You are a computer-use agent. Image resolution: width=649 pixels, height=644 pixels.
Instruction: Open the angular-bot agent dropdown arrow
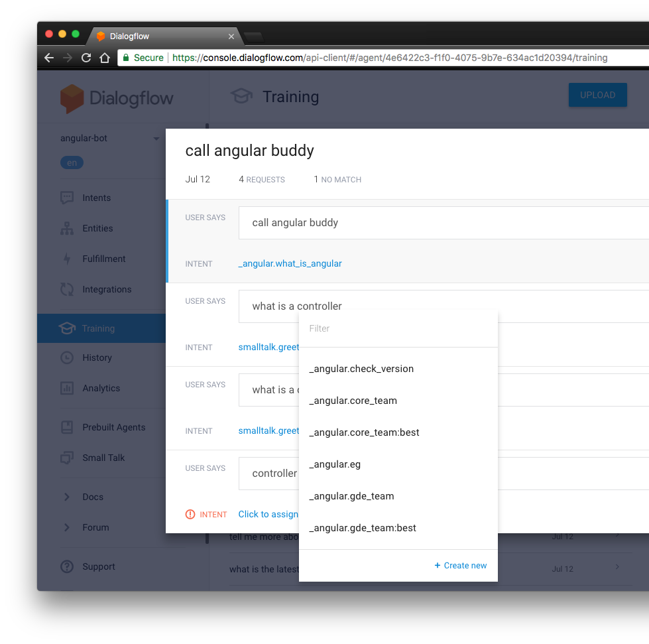click(x=156, y=139)
